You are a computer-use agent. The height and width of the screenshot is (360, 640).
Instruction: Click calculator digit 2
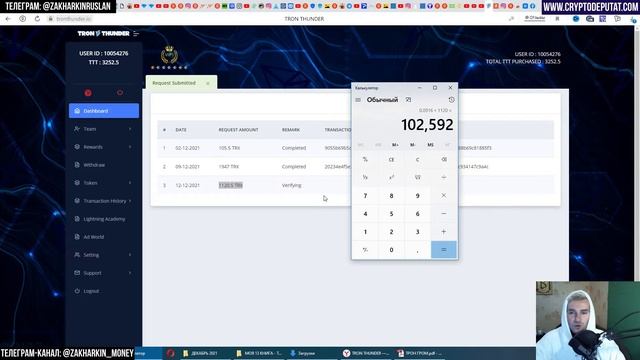[391, 232]
